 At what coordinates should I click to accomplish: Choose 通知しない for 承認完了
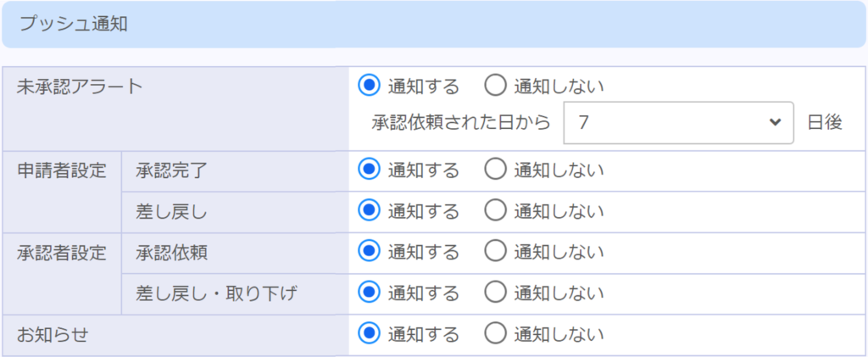pos(495,170)
